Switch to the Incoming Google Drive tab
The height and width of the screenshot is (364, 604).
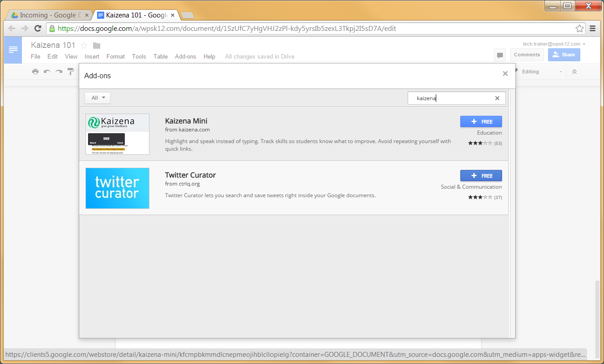point(49,15)
